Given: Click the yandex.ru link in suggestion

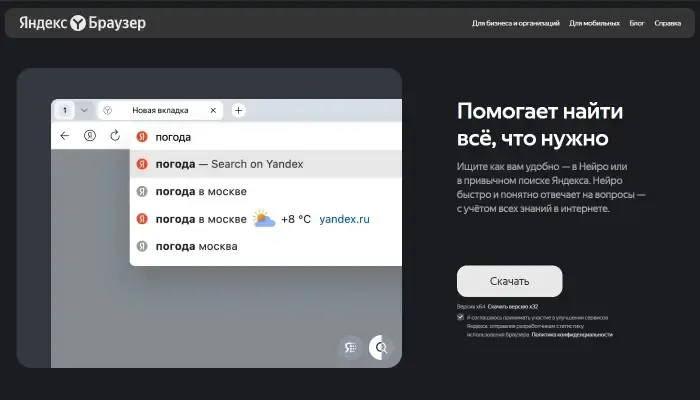Looking at the screenshot, I should point(345,219).
